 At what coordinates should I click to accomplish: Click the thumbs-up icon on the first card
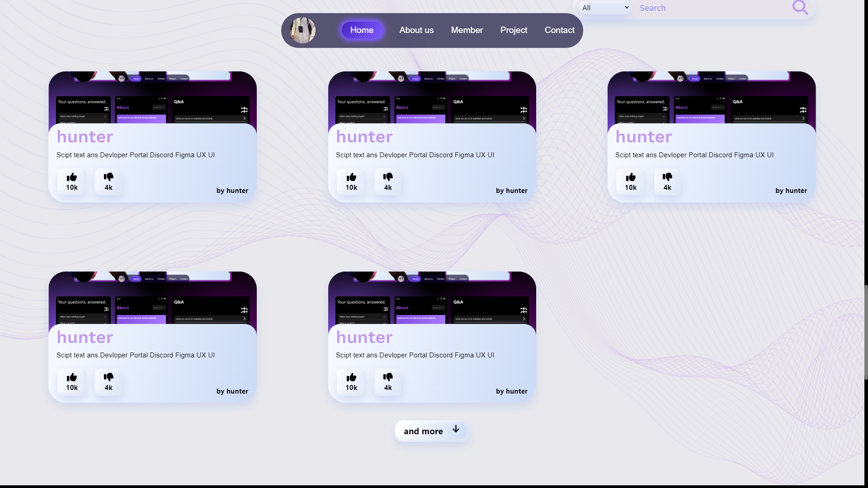coord(71,177)
